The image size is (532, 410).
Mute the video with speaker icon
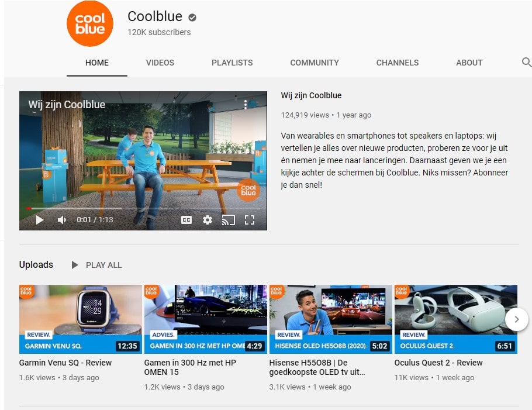62,220
